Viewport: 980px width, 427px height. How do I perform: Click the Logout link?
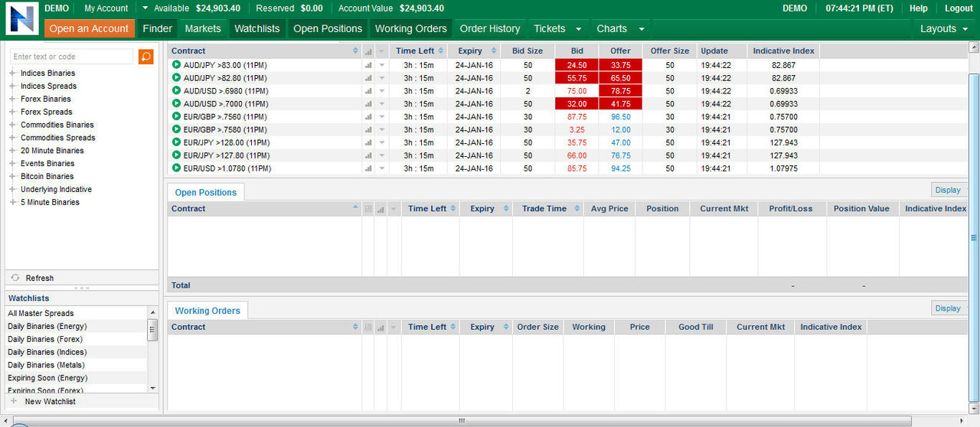[x=959, y=8]
